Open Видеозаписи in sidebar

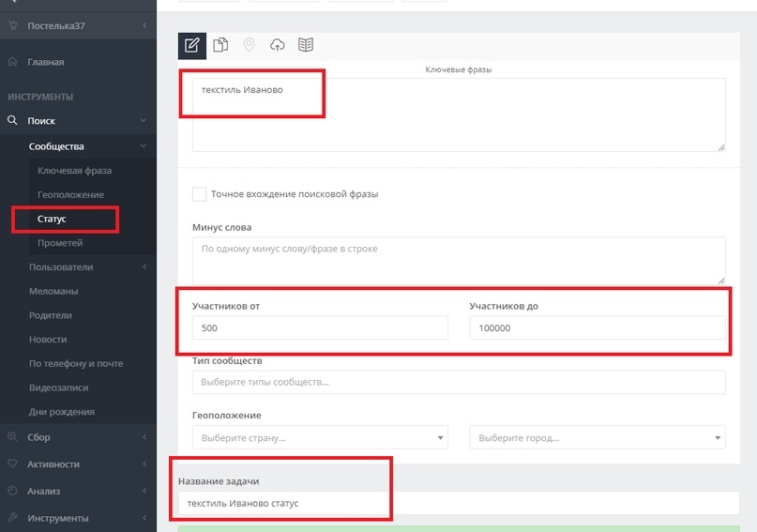point(58,388)
